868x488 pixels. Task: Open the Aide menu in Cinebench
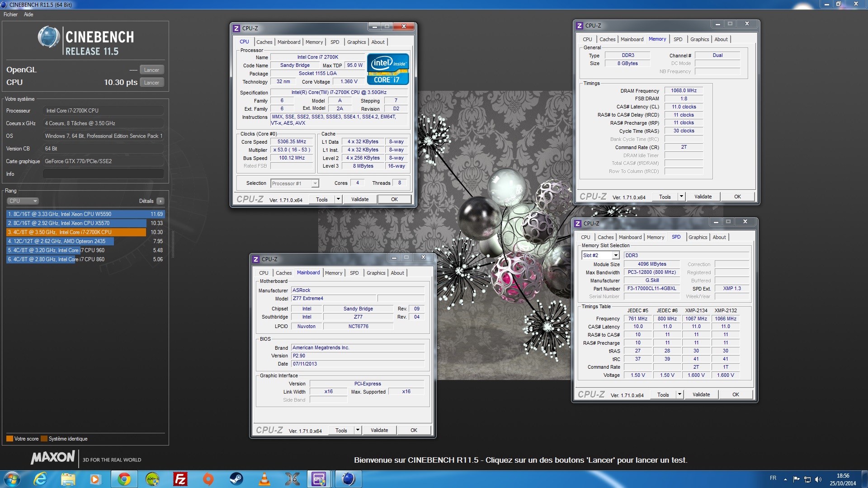28,14
